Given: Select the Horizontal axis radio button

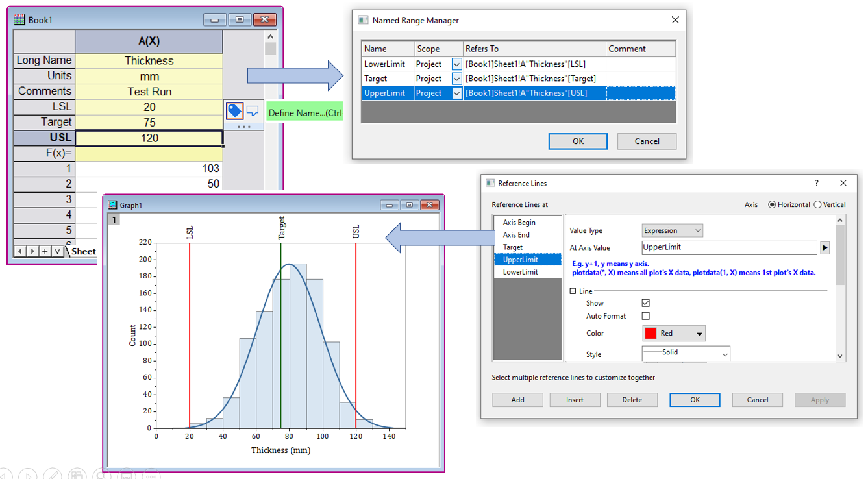Looking at the screenshot, I should pyautogui.click(x=772, y=204).
